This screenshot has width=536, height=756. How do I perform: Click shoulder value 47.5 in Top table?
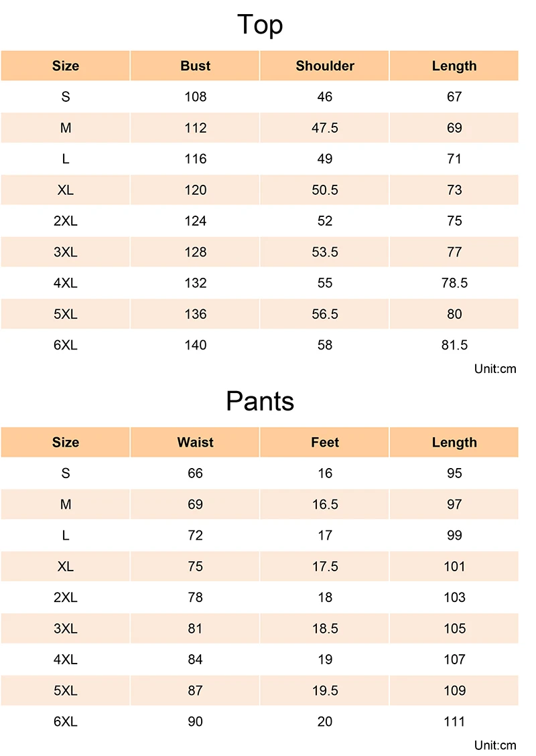tap(325, 128)
